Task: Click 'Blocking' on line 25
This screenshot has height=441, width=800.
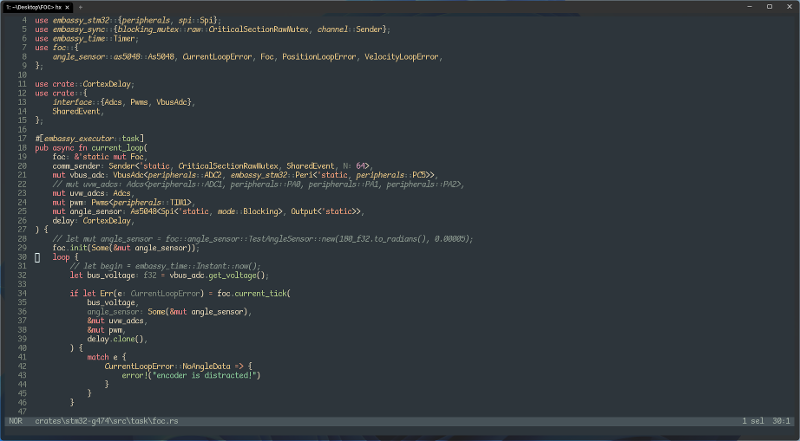Action: click(x=261, y=212)
